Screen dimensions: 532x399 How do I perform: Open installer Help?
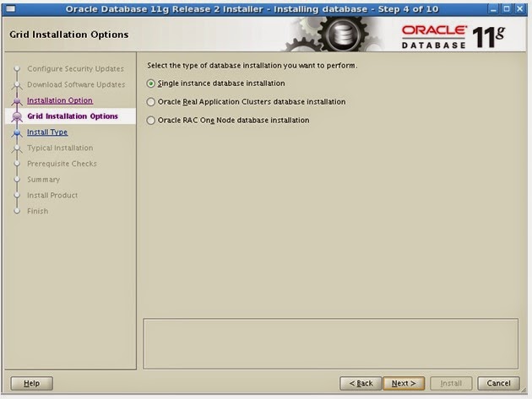point(31,384)
